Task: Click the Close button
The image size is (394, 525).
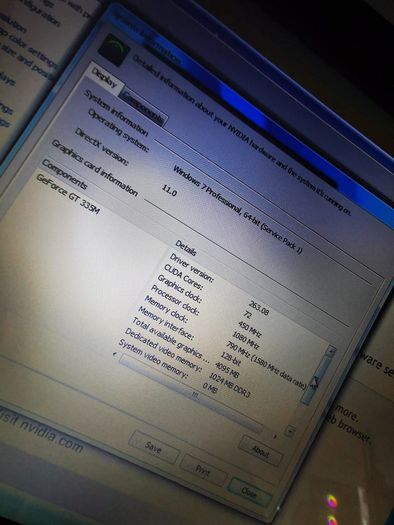Action: click(249, 492)
